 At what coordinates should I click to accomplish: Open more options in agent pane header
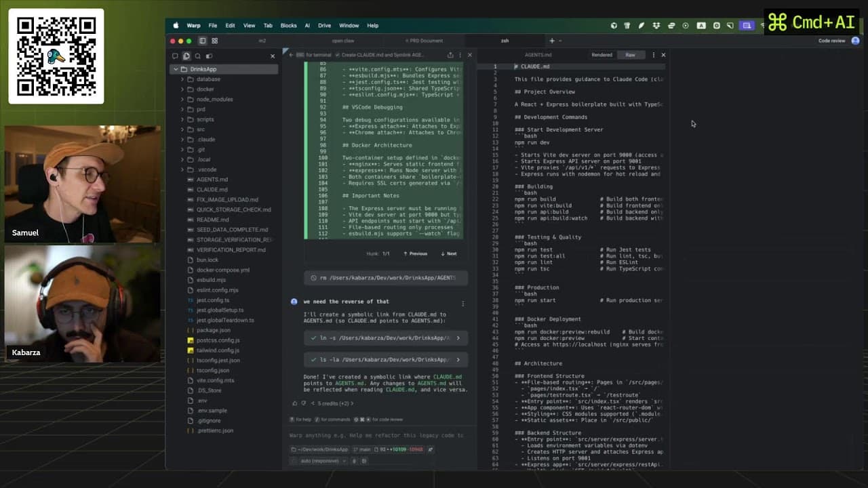(x=460, y=55)
